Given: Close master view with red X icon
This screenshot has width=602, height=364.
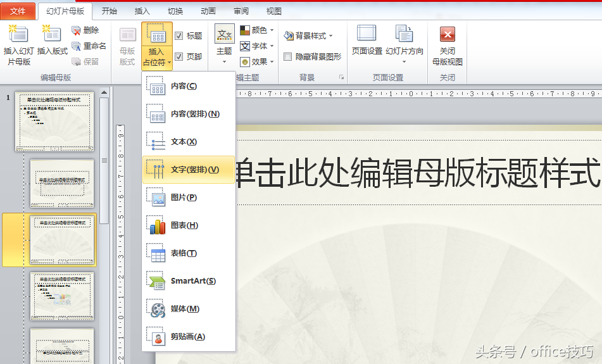Looking at the screenshot, I should [x=448, y=35].
